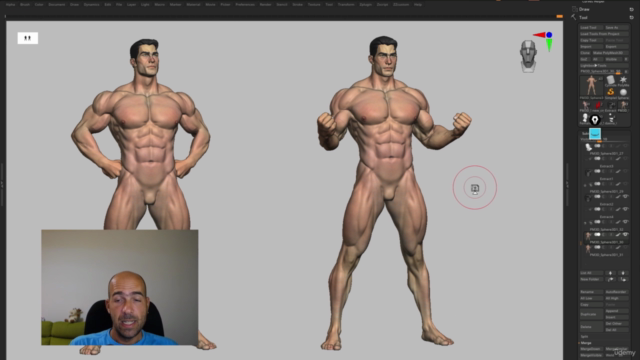
Task: Click the Del Other button
Action: (617, 324)
